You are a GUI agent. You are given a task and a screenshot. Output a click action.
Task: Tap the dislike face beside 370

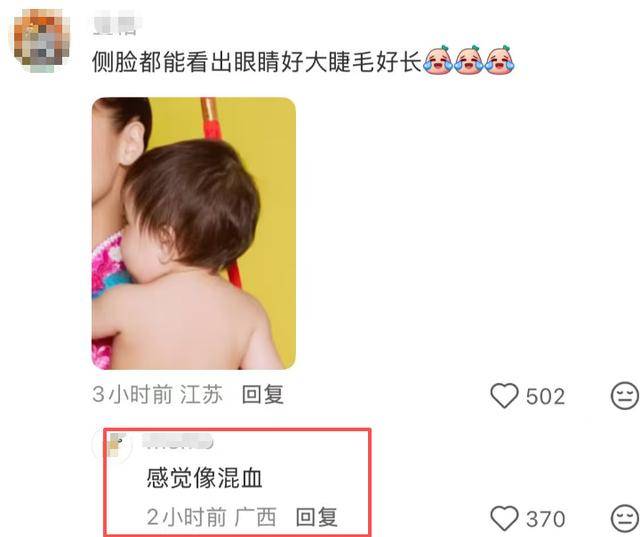(x=624, y=518)
